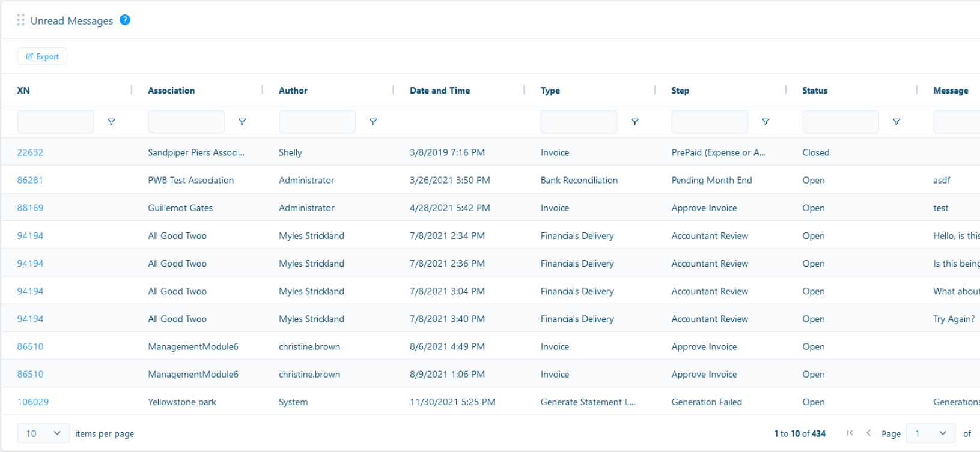Open the Step column filter funnel
This screenshot has width=980, height=452.
pos(765,122)
